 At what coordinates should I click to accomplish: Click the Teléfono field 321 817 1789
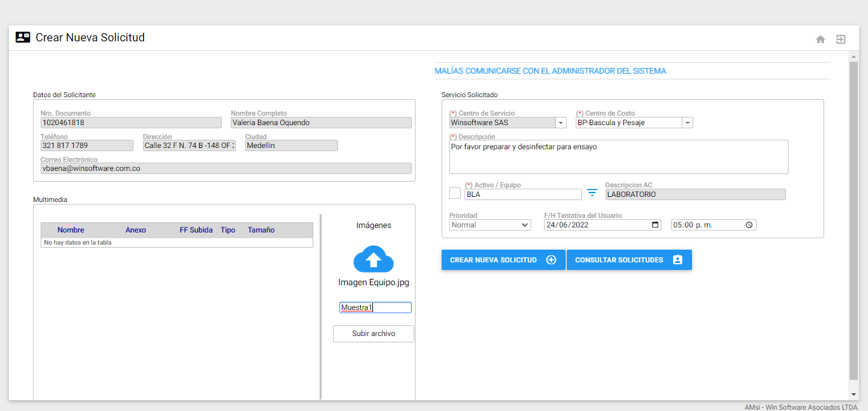pyautogui.click(x=87, y=145)
